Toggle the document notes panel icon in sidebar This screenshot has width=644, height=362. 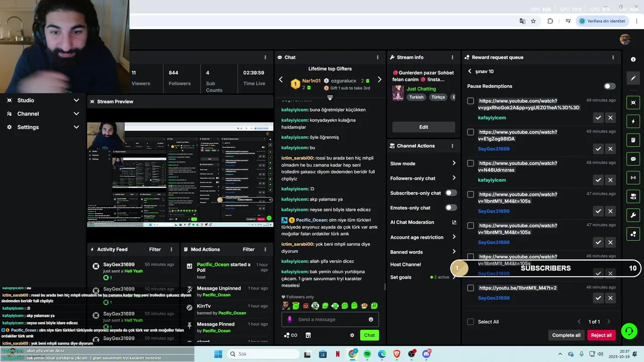633,140
